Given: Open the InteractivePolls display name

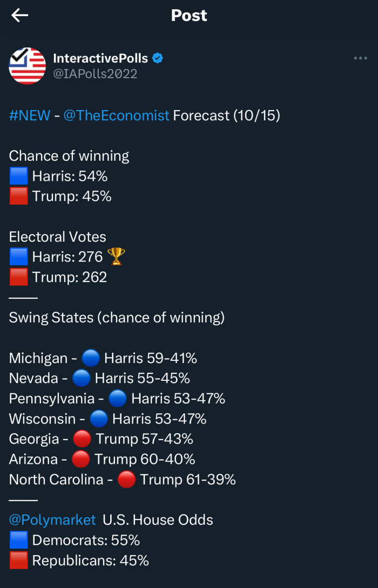Looking at the screenshot, I should coord(100,58).
